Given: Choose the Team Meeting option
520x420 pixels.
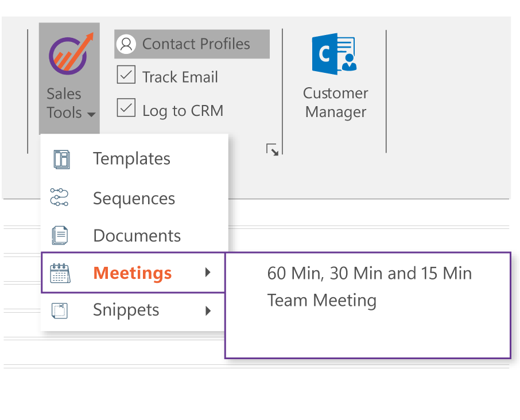Looking at the screenshot, I should pos(321,300).
